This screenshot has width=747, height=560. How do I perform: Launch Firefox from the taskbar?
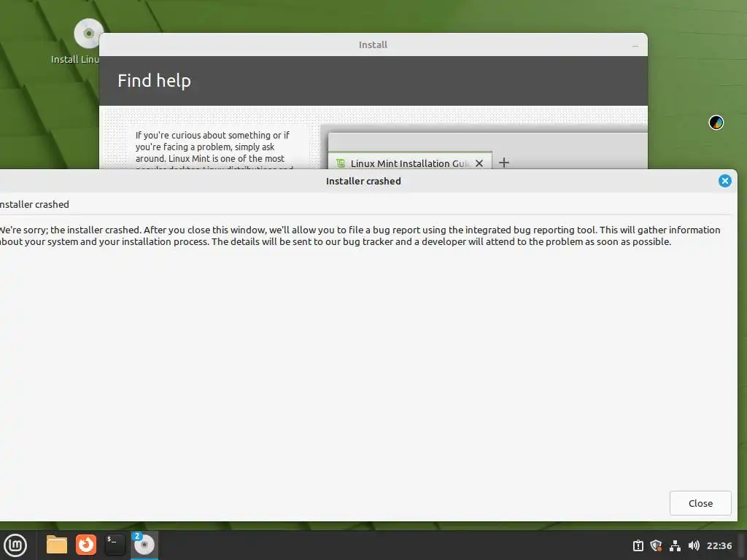(86, 545)
